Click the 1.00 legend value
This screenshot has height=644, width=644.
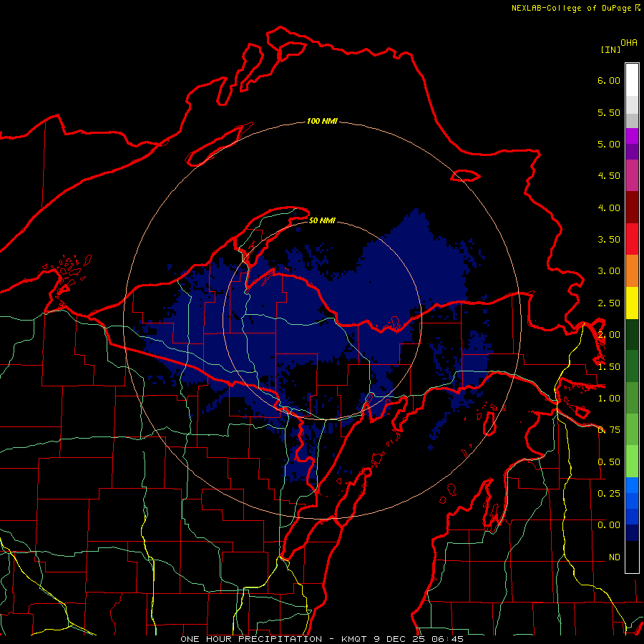pyautogui.click(x=609, y=399)
